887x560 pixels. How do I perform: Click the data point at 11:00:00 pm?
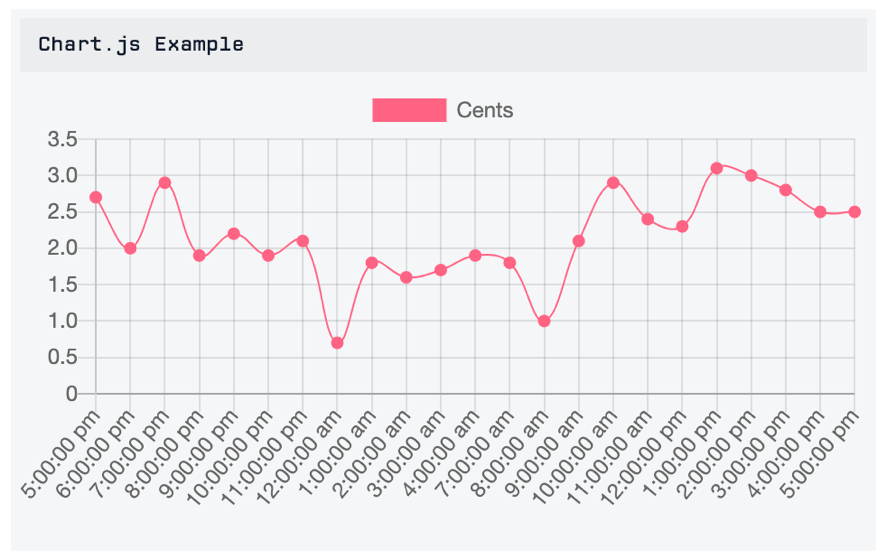(303, 241)
